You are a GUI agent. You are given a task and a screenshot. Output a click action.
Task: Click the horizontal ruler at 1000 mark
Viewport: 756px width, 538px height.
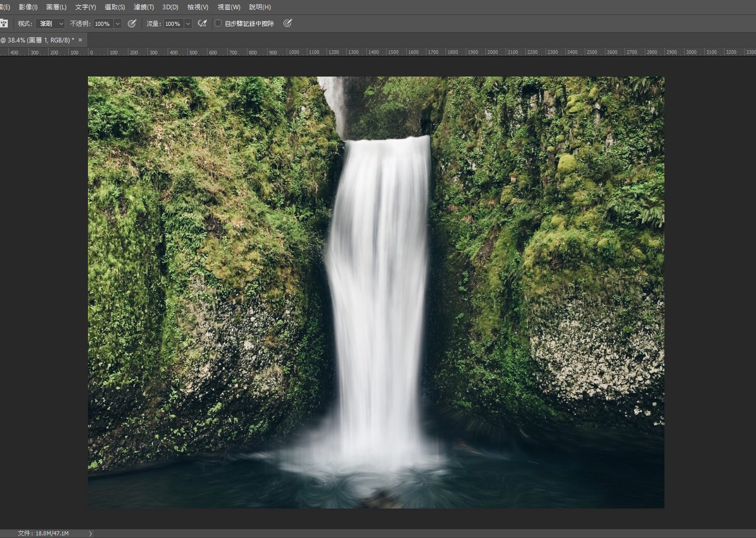tap(294, 52)
